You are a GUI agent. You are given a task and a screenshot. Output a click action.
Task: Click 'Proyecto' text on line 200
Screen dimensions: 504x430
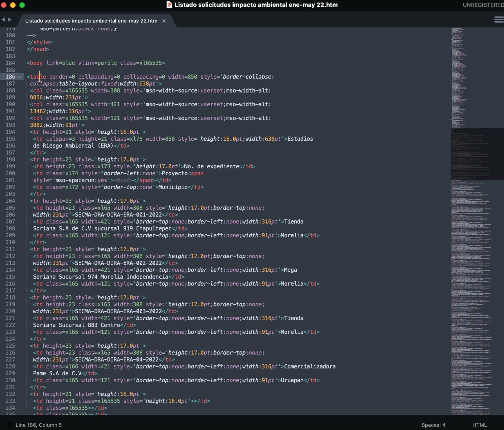coord(175,173)
